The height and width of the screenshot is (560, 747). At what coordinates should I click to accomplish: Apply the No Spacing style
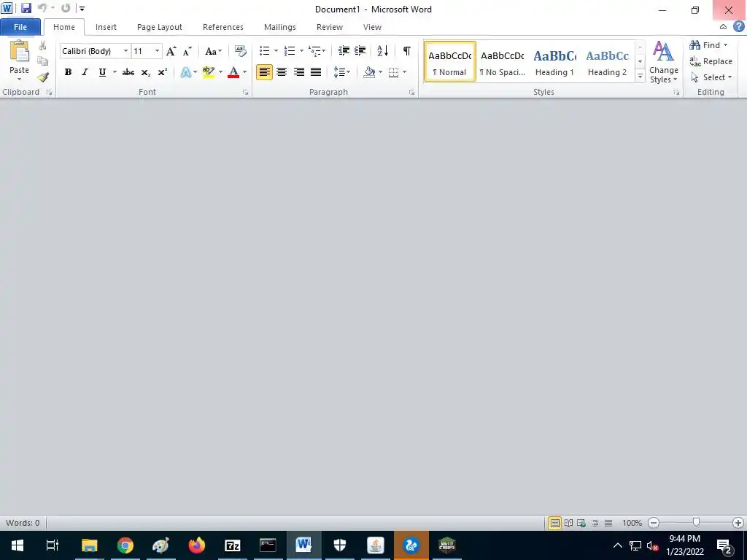[x=502, y=62]
